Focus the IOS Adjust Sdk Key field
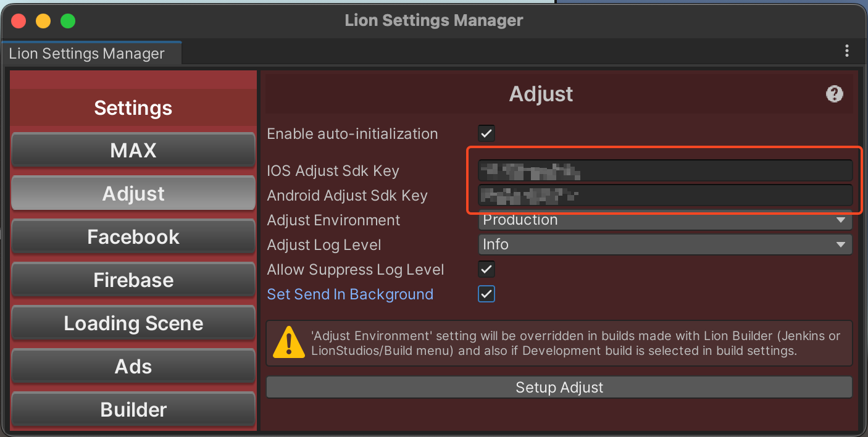The image size is (868, 437). tap(666, 170)
